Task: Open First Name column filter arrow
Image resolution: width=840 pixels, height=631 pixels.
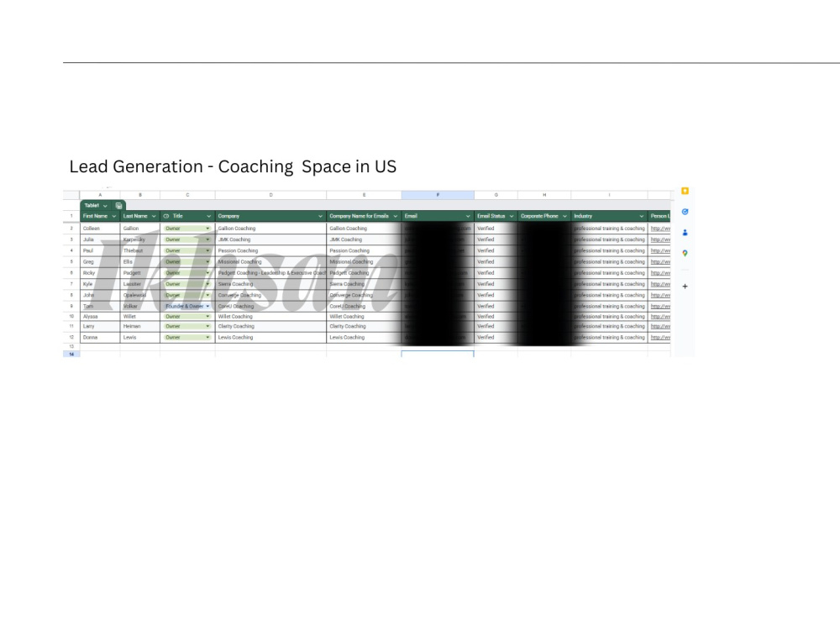Action: [113, 217]
